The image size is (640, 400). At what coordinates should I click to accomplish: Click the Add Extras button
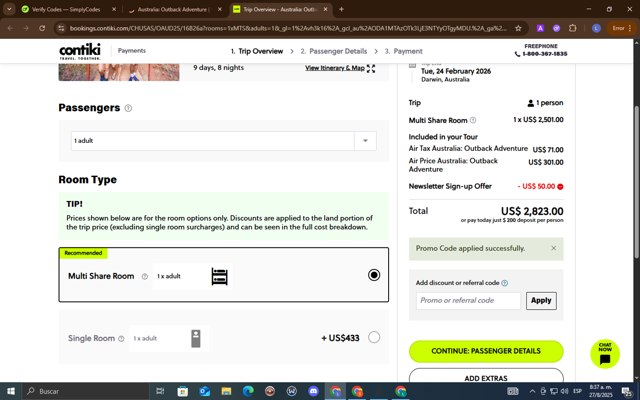point(486,376)
